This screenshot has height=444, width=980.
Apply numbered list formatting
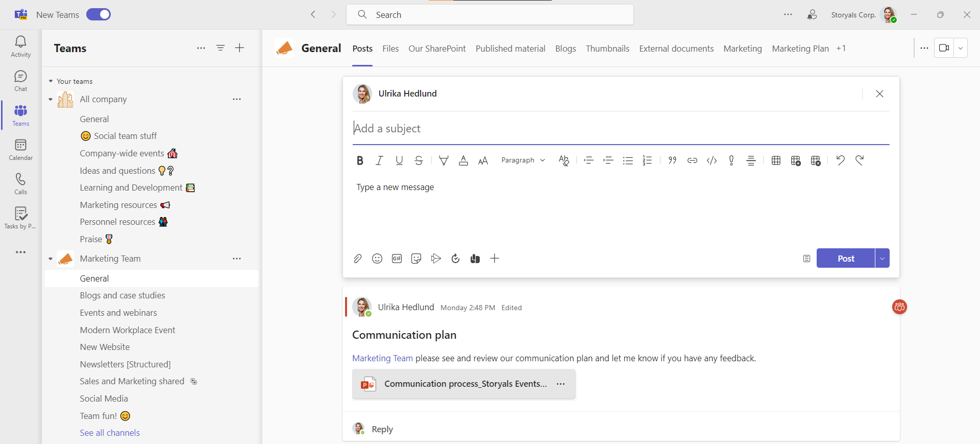(647, 160)
